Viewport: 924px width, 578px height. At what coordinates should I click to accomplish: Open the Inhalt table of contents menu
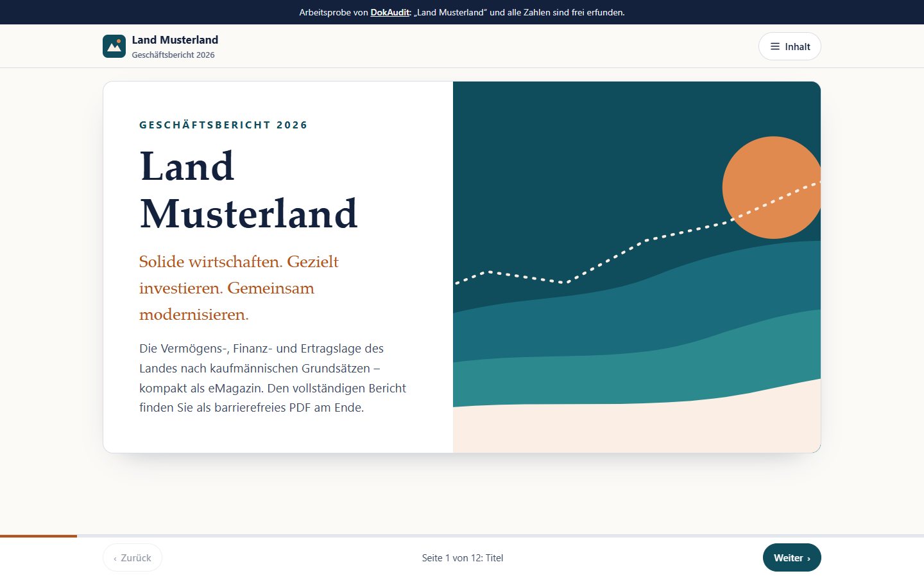[790, 46]
